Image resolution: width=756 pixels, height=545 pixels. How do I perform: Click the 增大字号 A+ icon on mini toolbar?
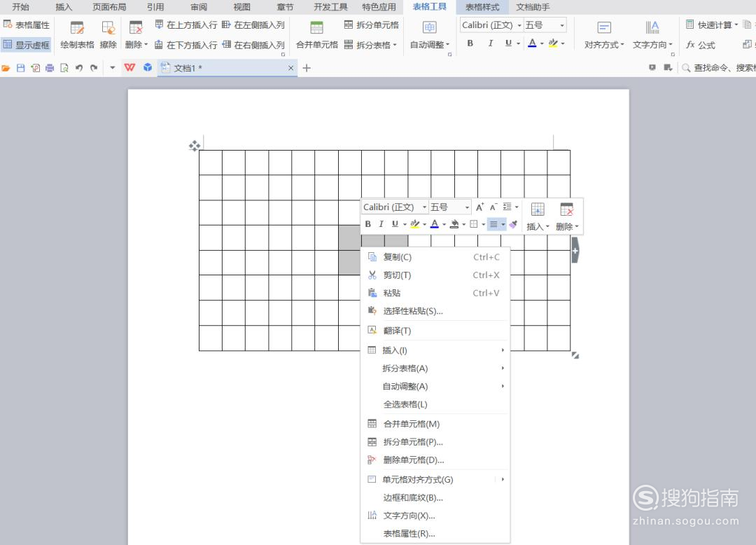[479, 206]
